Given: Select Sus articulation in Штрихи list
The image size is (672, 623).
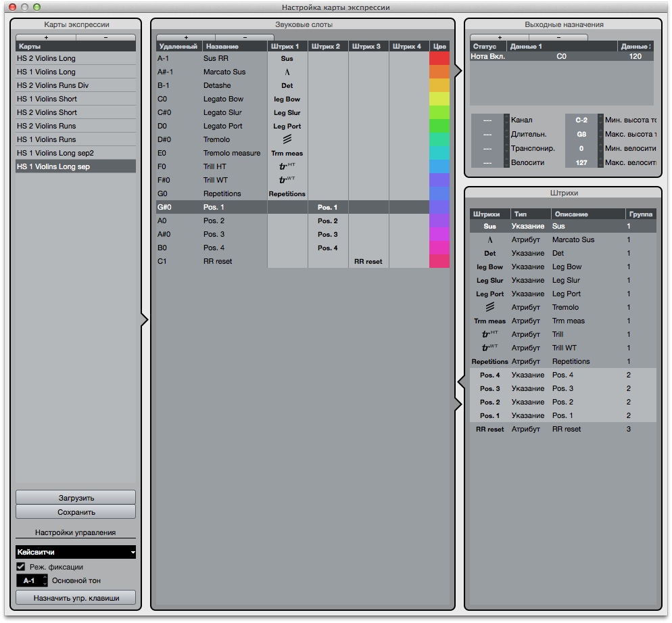Looking at the screenshot, I should (x=563, y=226).
